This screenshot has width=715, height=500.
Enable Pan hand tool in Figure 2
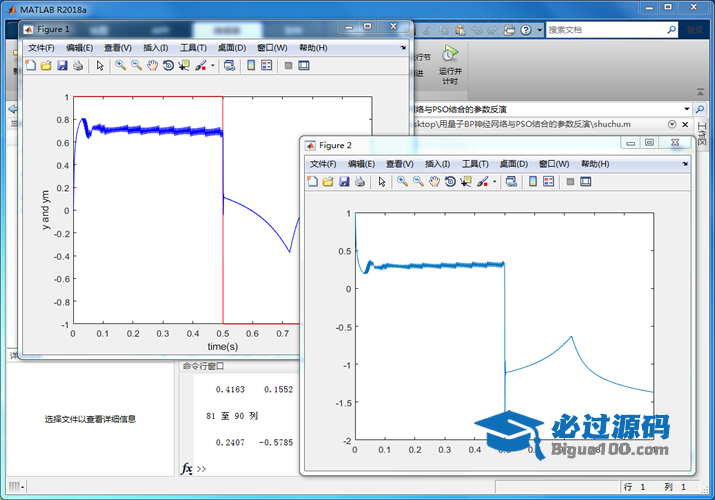[x=434, y=182]
